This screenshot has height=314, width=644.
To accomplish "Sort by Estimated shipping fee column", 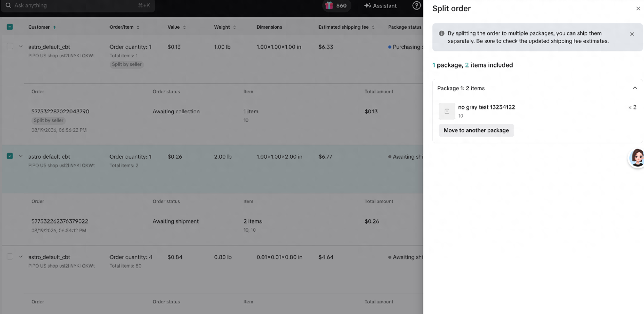I will pos(373,27).
